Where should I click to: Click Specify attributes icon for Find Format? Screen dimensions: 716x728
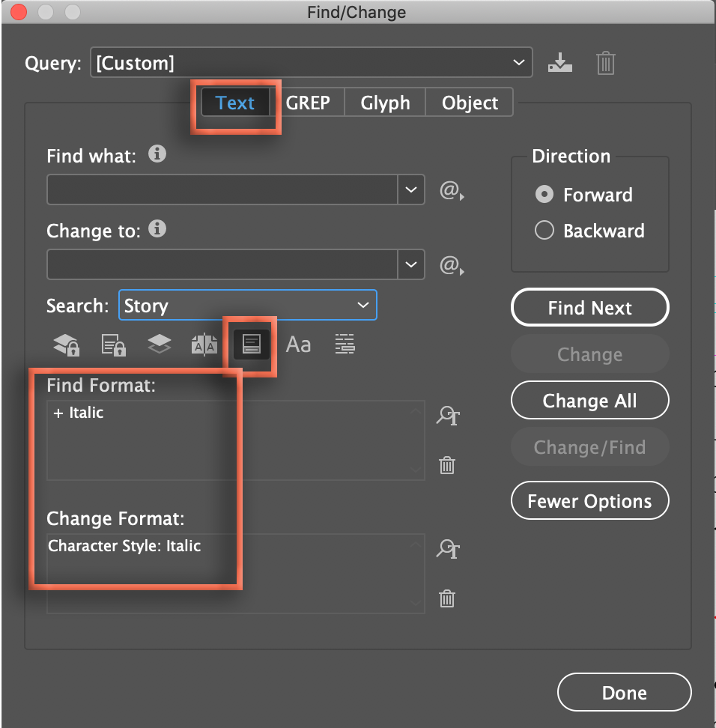point(447,416)
